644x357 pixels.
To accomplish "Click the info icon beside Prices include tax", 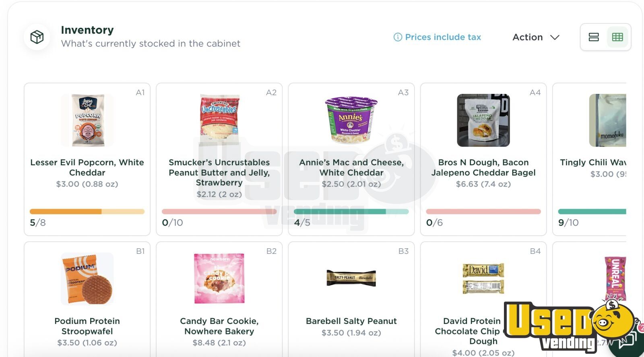I will pos(398,37).
